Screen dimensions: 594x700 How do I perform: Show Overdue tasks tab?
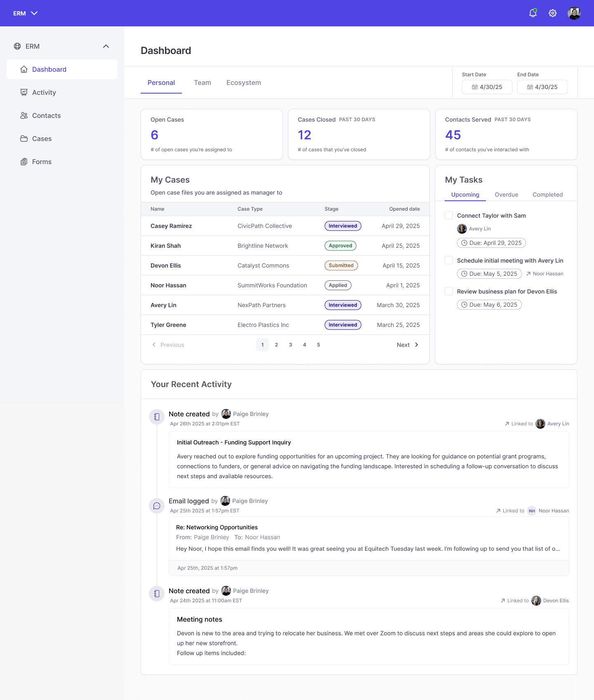coord(507,195)
